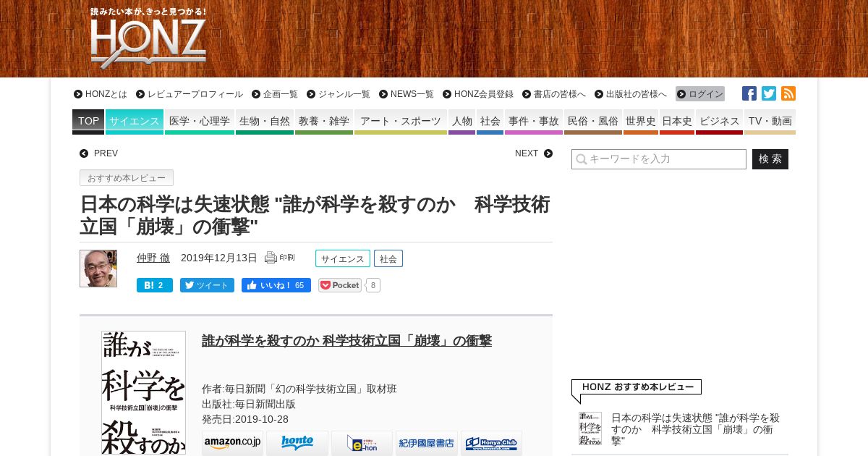This screenshot has width=868, height=456.
Task: Click the author's profile photo
Action: [98, 269]
